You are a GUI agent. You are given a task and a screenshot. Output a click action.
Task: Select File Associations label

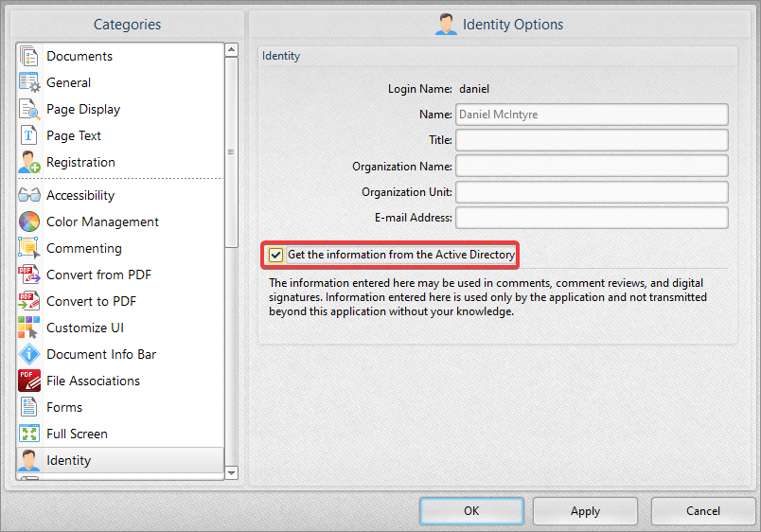coord(93,381)
